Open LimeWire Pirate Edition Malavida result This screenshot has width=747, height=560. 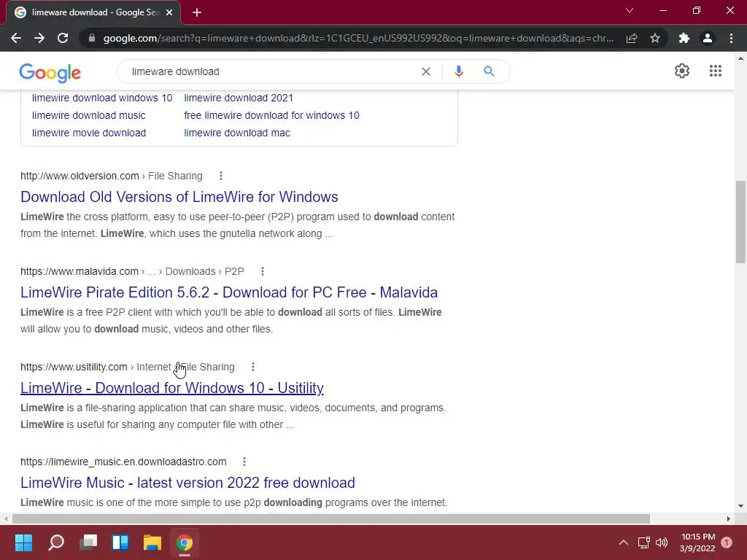229,292
